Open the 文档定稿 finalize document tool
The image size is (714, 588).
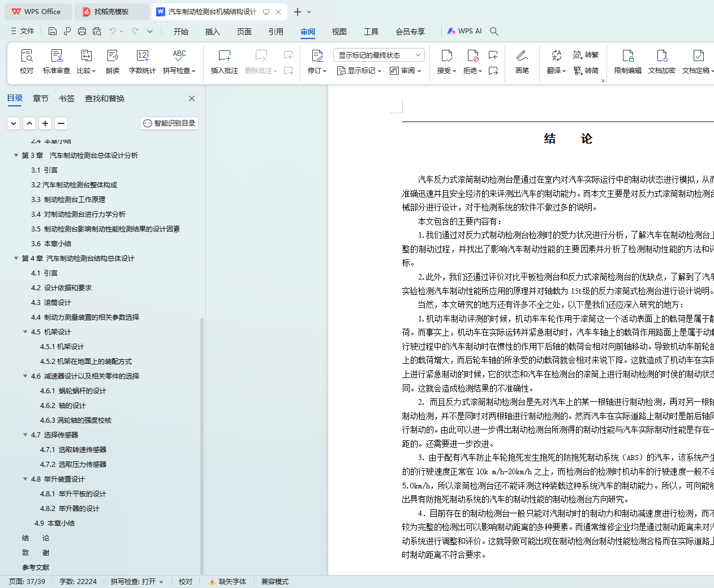click(698, 62)
